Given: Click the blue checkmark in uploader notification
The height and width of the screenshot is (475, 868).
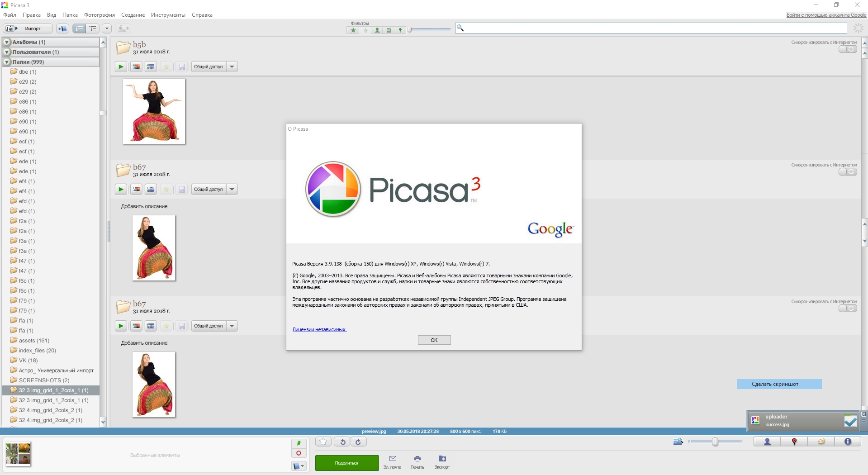Looking at the screenshot, I should point(850,421).
